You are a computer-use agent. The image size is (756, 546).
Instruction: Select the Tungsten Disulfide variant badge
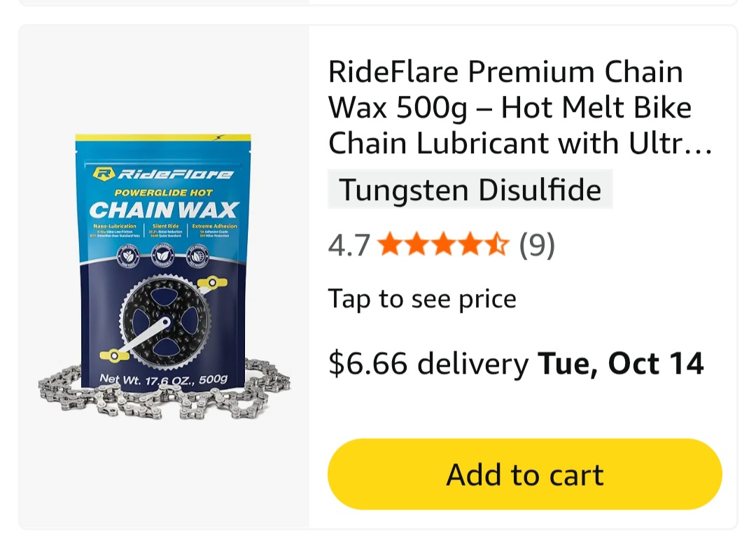click(470, 189)
